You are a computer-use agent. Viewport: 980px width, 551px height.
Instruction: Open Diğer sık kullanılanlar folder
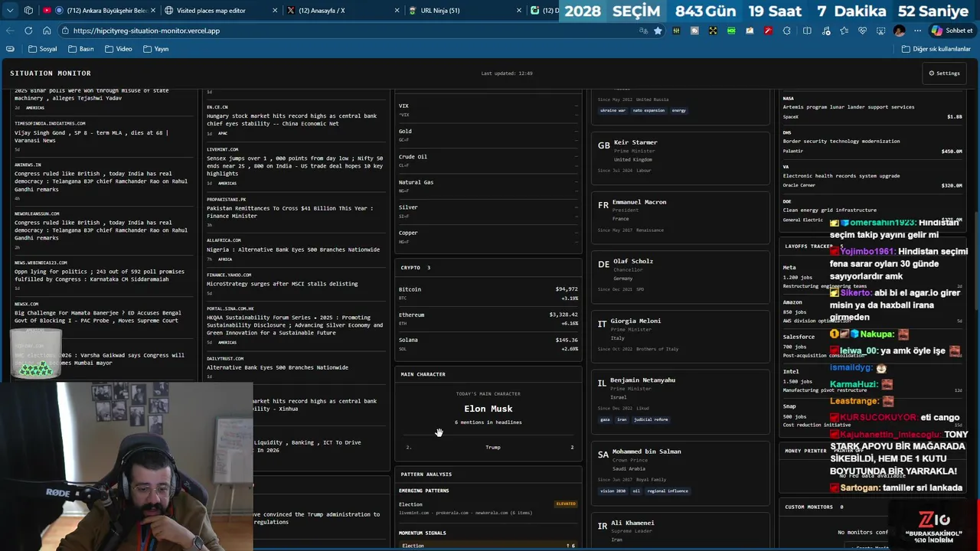click(936, 49)
